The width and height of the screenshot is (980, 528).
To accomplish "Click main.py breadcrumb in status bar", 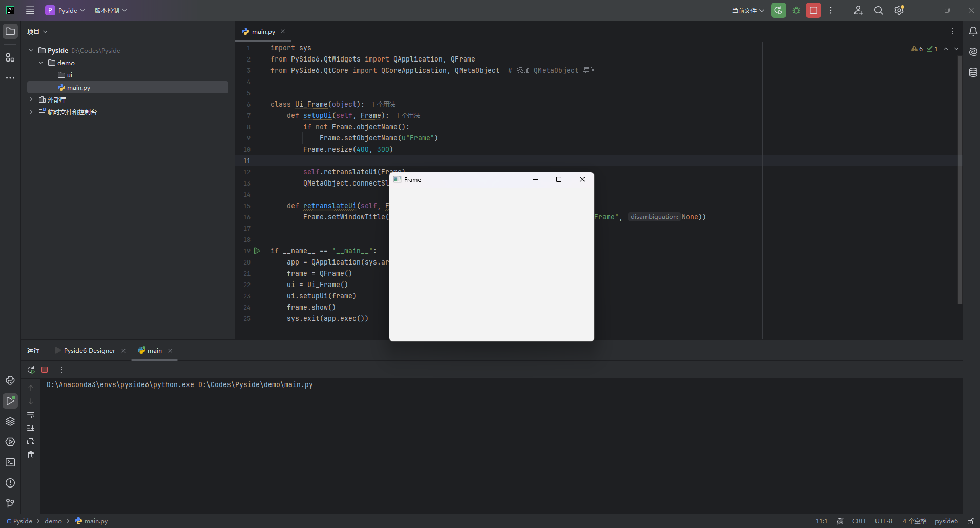I will pyautogui.click(x=91, y=521).
